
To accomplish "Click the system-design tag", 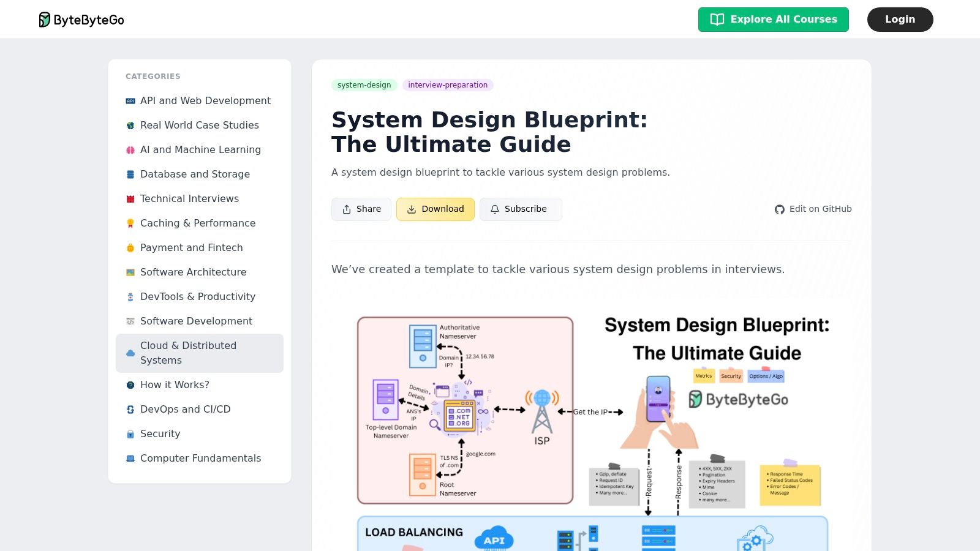I will 364,85.
